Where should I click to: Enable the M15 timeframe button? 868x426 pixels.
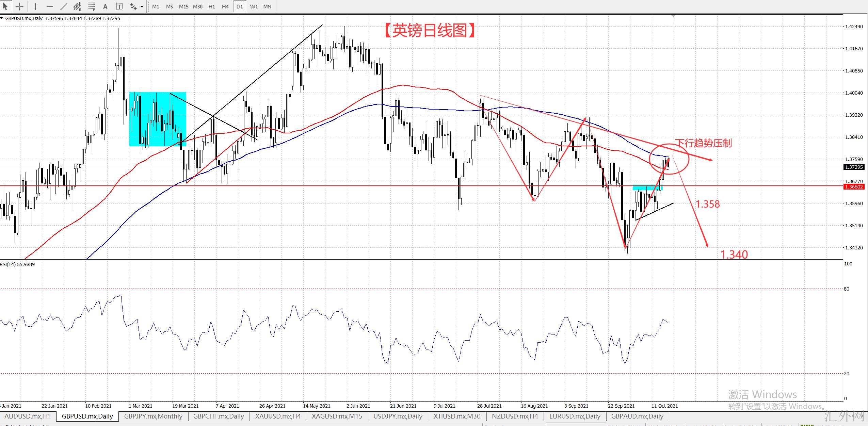[x=183, y=6]
